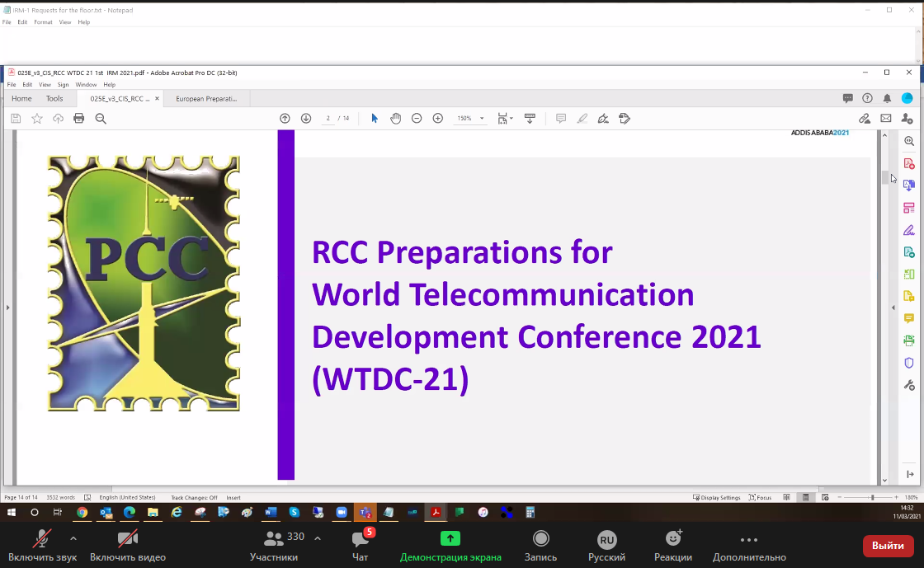924x568 pixels.
Task: Share a link to this file
Action: pyautogui.click(x=865, y=119)
